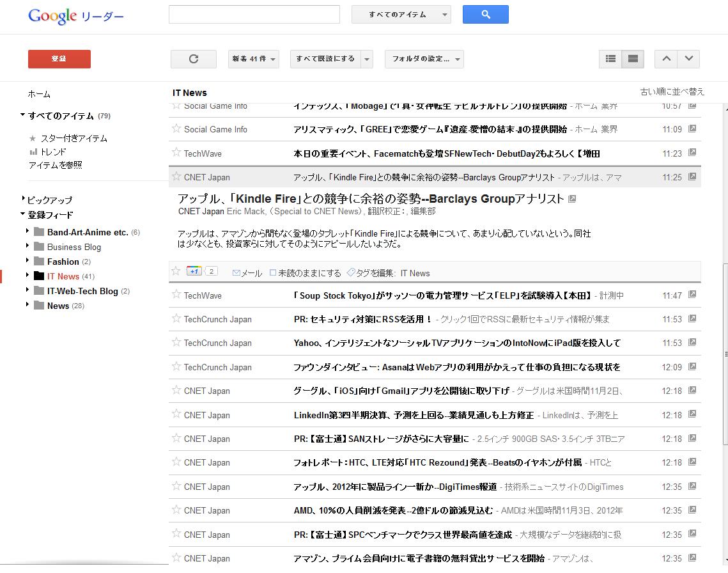Open フォルダの設定 dropdown
The image size is (728, 573).
click(x=424, y=59)
